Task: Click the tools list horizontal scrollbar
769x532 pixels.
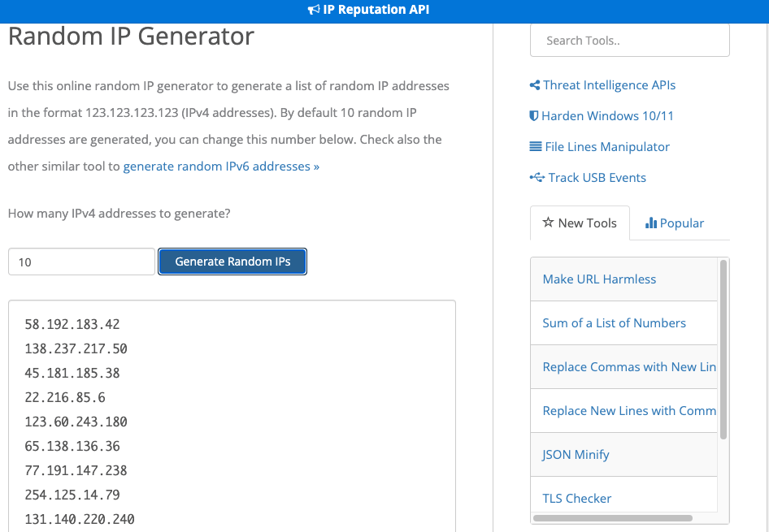Action: (613, 518)
